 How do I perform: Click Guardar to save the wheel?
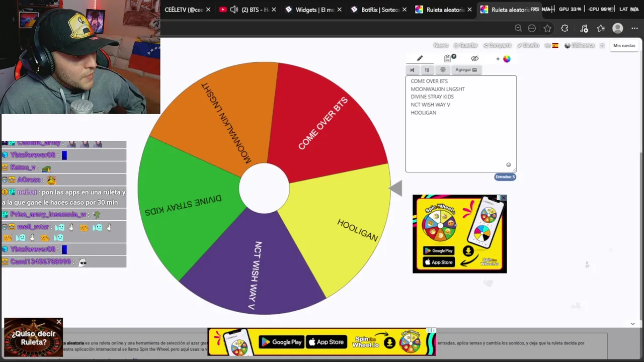[x=465, y=45]
